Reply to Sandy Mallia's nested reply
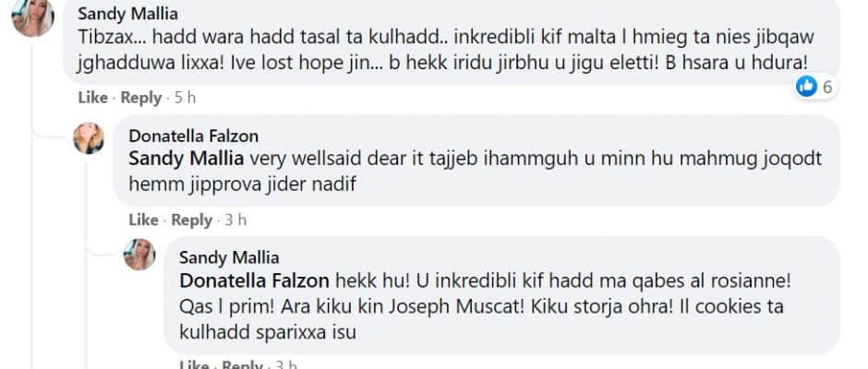 [243, 364]
